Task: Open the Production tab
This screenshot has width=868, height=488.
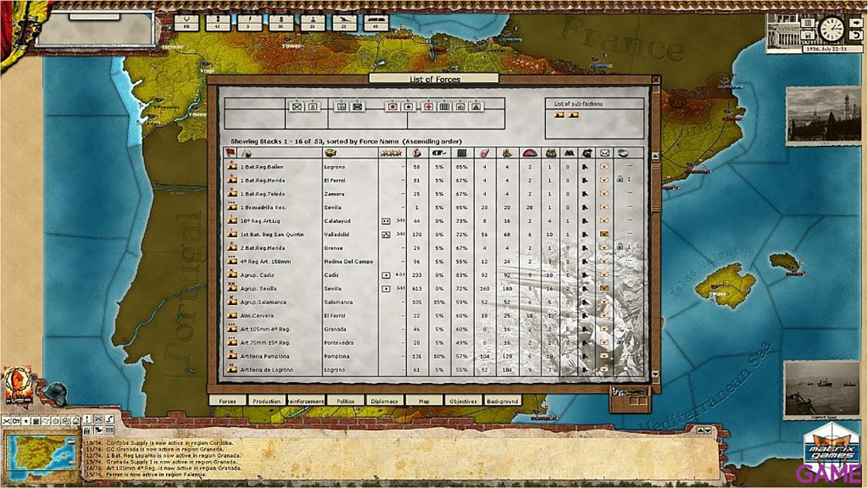Action: point(267,401)
